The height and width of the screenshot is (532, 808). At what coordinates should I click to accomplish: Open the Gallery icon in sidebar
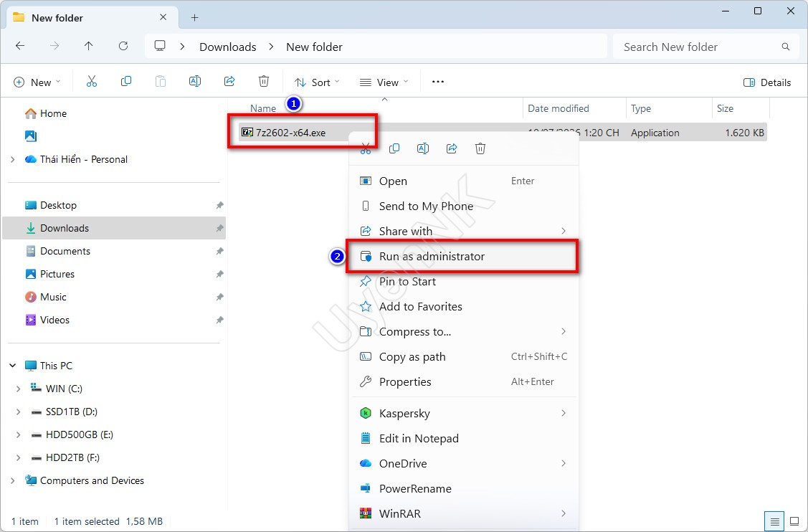tap(31, 136)
